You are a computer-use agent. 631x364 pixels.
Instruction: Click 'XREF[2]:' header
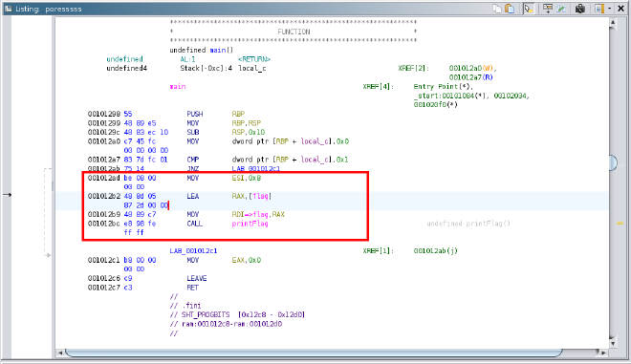[x=414, y=69]
